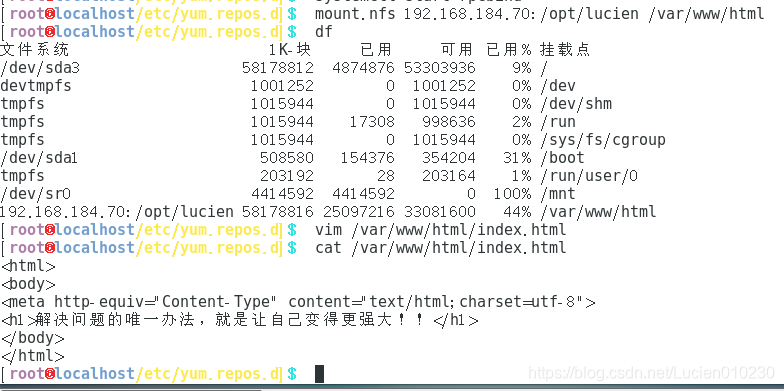
Task: Click the /dev/sr0 filesystem entry
Action: pyautogui.click(x=36, y=194)
